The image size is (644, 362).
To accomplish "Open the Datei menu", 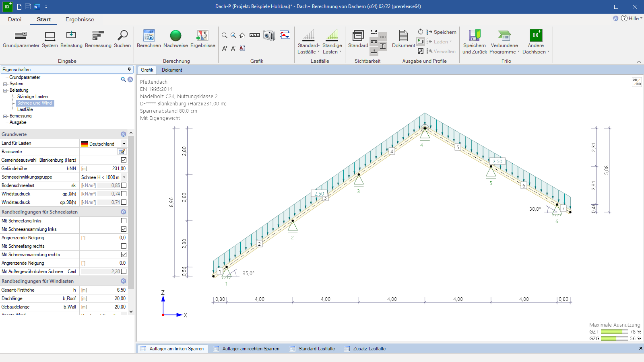I will [14, 19].
